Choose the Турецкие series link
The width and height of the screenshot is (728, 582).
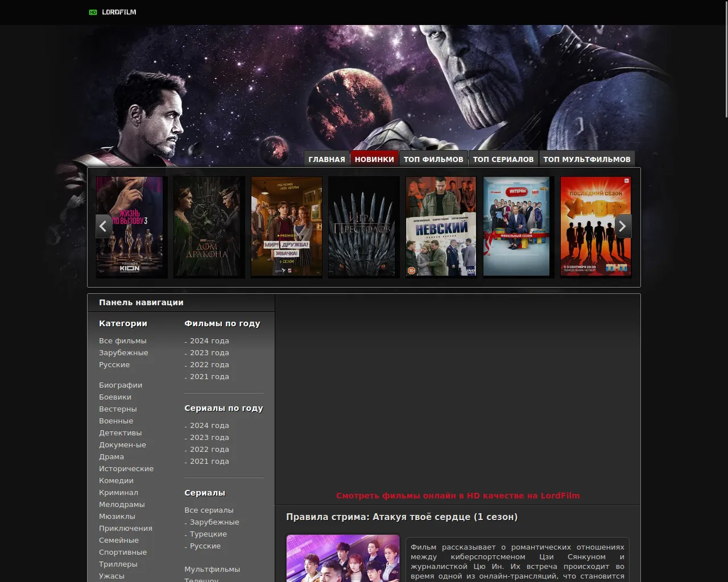click(x=208, y=534)
